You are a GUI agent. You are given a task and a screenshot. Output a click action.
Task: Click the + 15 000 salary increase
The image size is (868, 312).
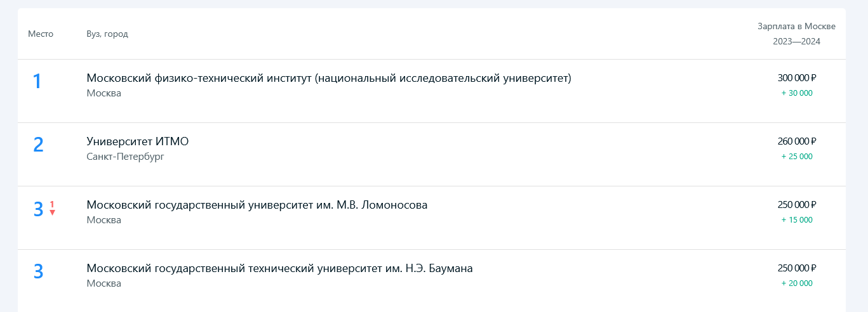click(x=797, y=219)
